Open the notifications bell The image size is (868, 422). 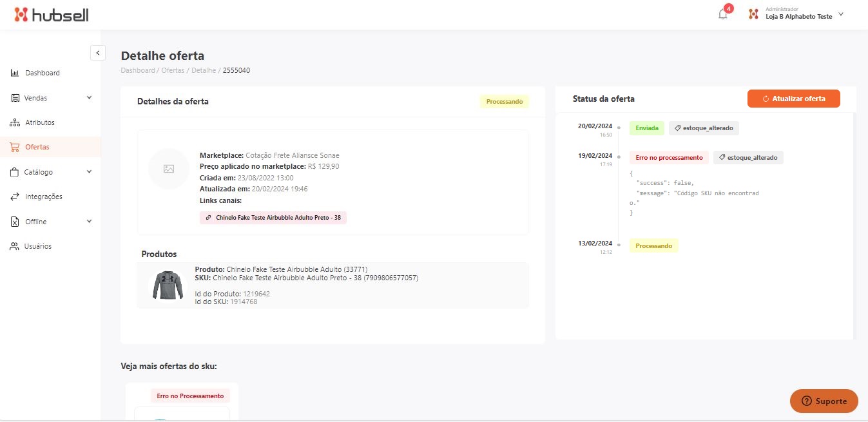722,15
